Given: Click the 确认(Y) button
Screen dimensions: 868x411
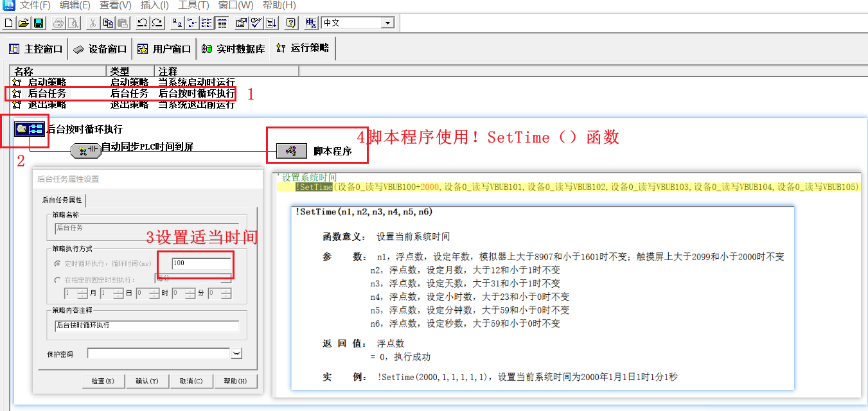Looking at the screenshot, I should point(147,381).
